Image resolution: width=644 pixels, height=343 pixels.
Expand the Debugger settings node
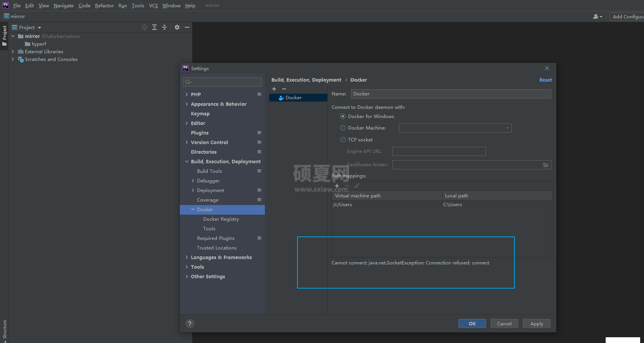tap(193, 181)
